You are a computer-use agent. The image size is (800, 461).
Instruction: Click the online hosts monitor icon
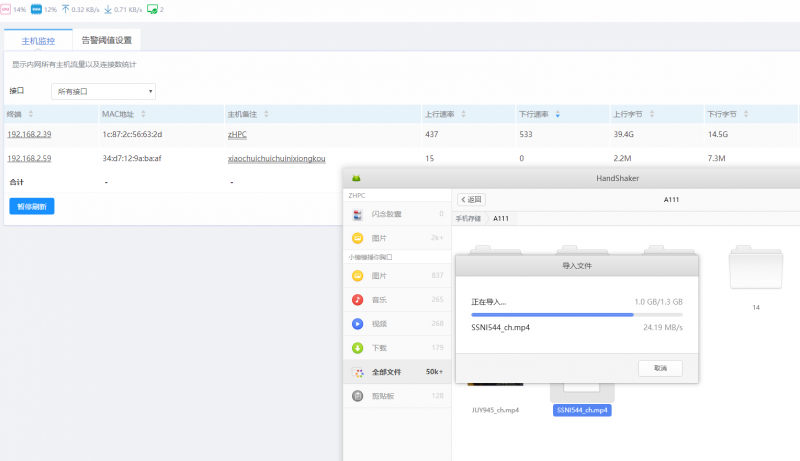click(152, 9)
